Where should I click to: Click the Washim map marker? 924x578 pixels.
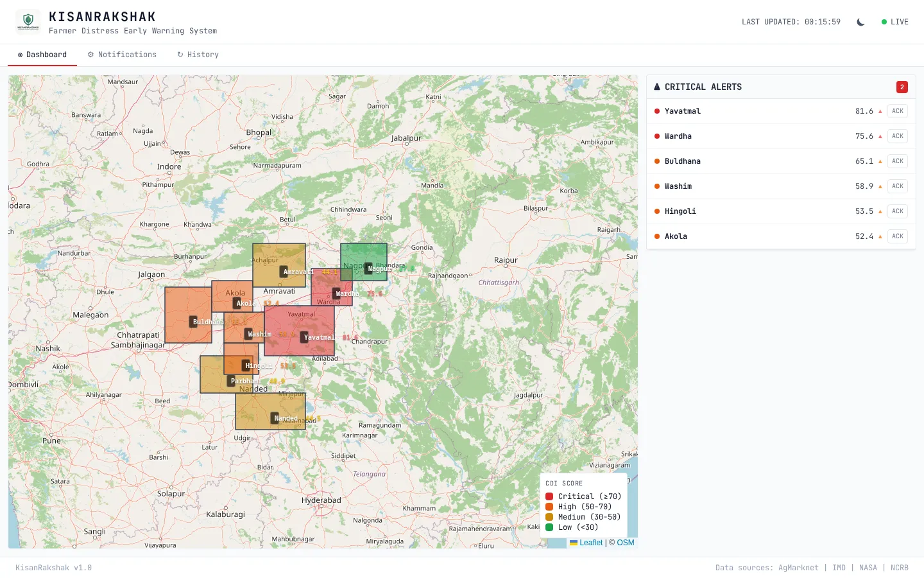(x=249, y=334)
